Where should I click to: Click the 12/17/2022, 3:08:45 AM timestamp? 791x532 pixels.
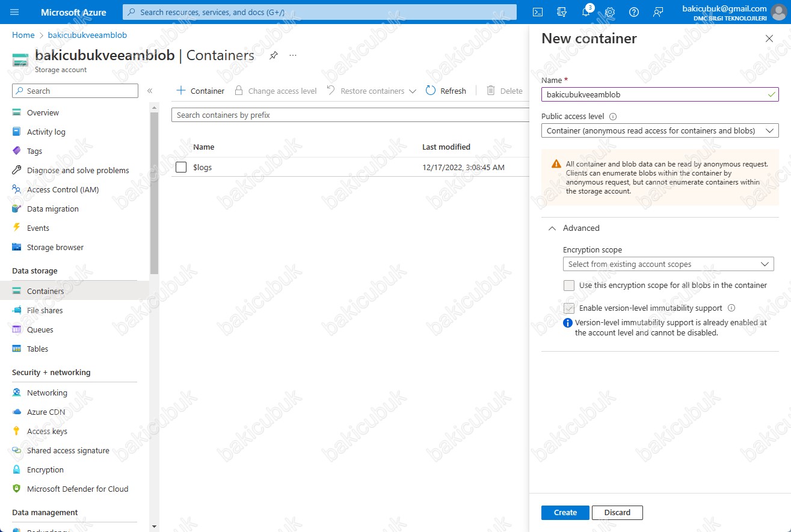464,167
